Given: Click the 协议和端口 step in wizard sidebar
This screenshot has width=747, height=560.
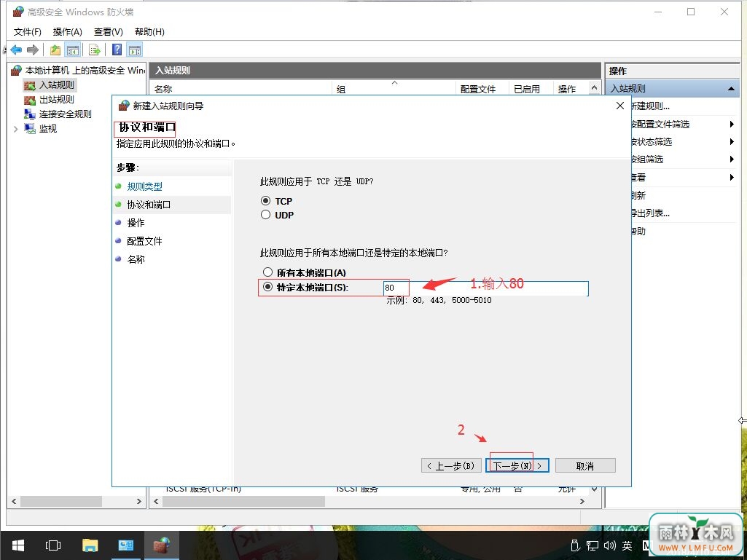Looking at the screenshot, I should (149, 205).
